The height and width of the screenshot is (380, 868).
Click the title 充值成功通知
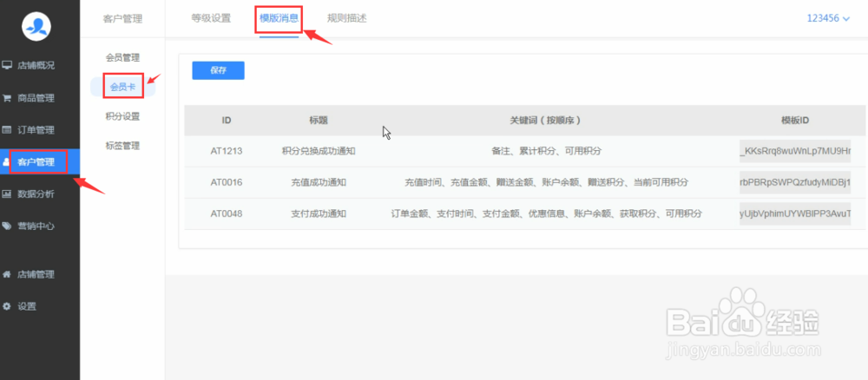[319, 182]
